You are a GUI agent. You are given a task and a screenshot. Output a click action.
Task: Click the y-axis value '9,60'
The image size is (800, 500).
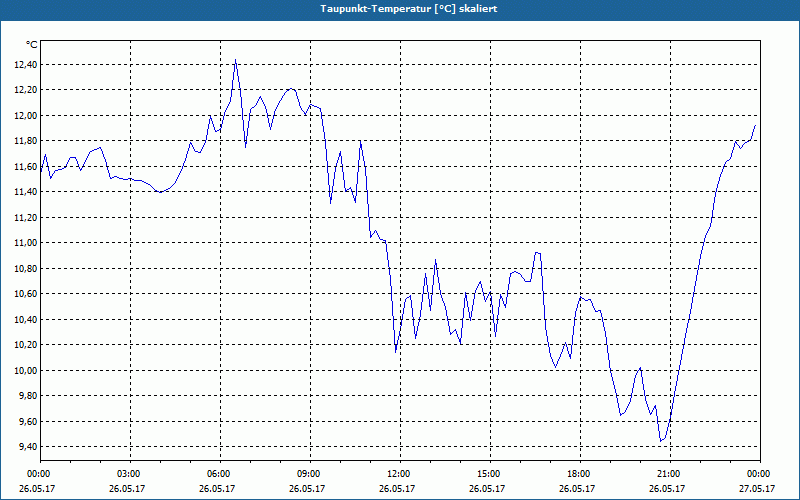click(29, 421)
